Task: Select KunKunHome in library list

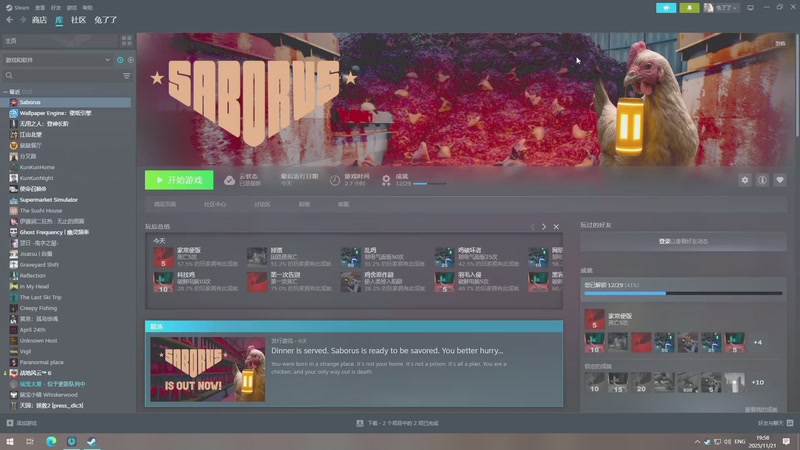Action: pyautogui.click(x=37, y=167)
